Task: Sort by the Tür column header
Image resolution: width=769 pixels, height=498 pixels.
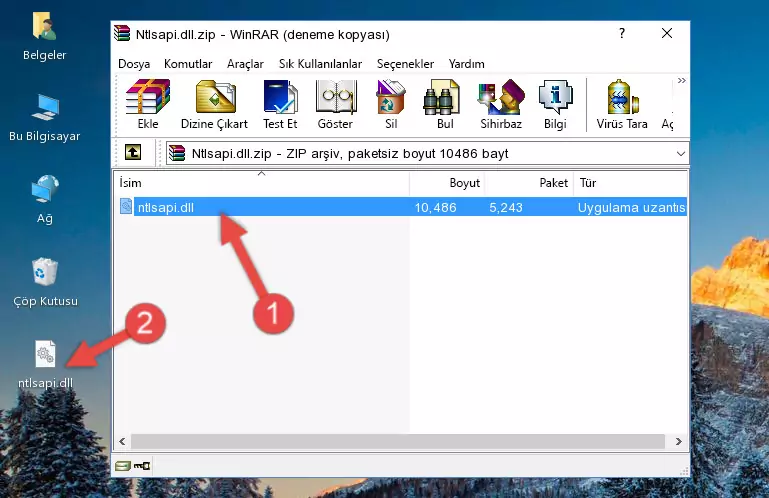Action: pyautogui.click(x=631, y=183)
